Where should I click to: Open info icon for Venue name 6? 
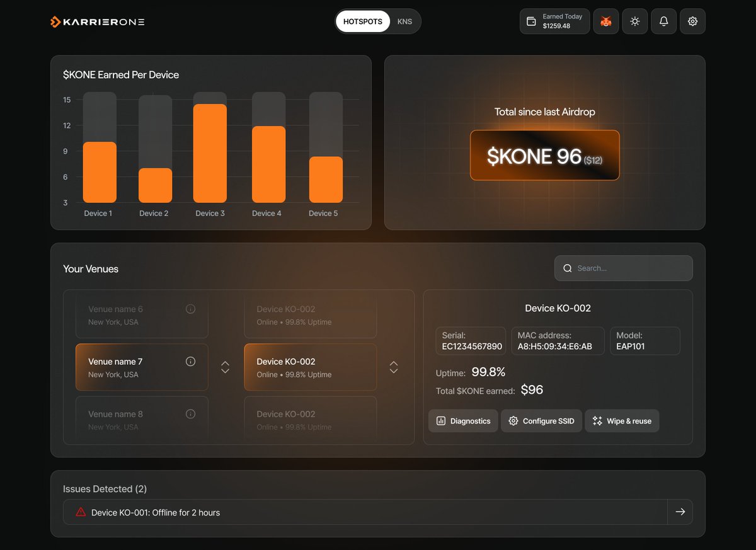tap(191, 309)
